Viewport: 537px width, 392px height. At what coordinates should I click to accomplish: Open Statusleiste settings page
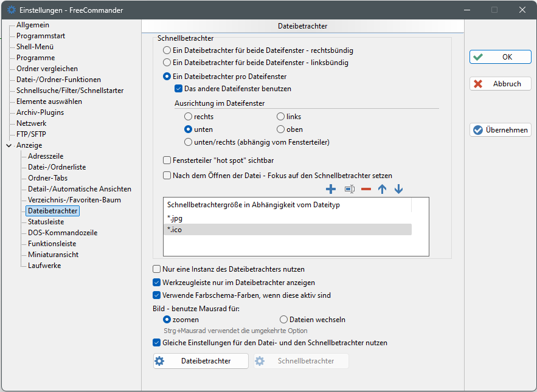pyautogui.click(x=46, y=222)
